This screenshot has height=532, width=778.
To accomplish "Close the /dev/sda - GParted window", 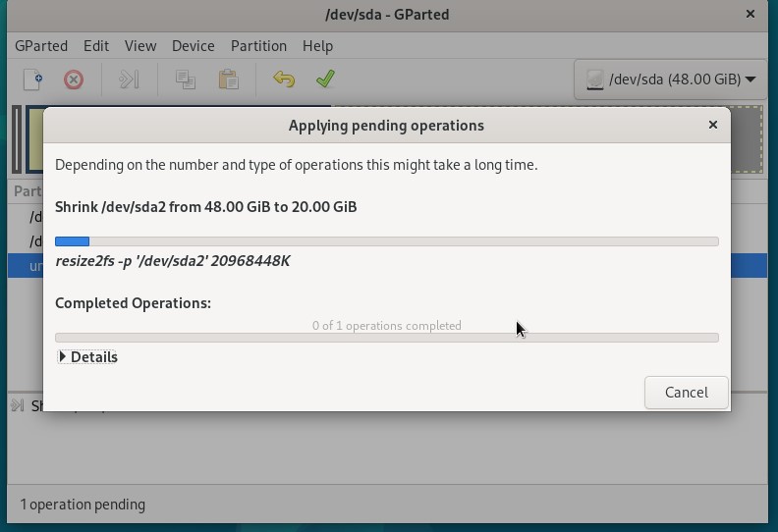I will (x=750, y=15).
